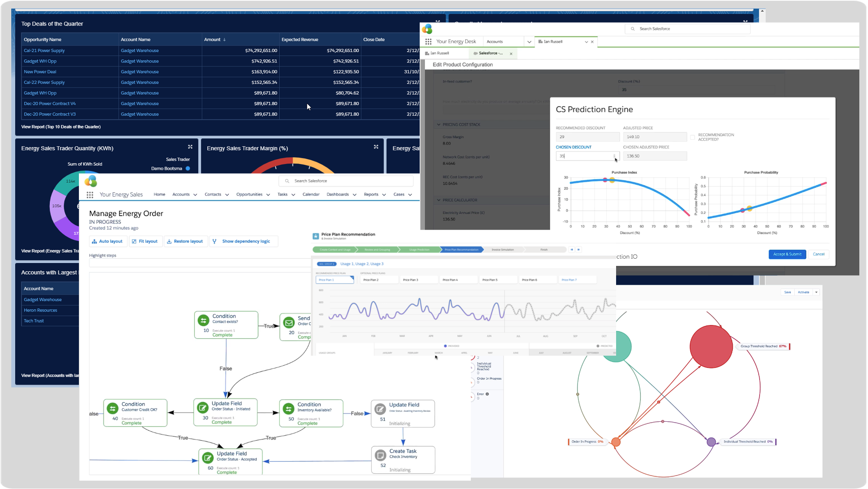Click Restore layout button
This screenshot has width=868, height=489.
(185, 241)
